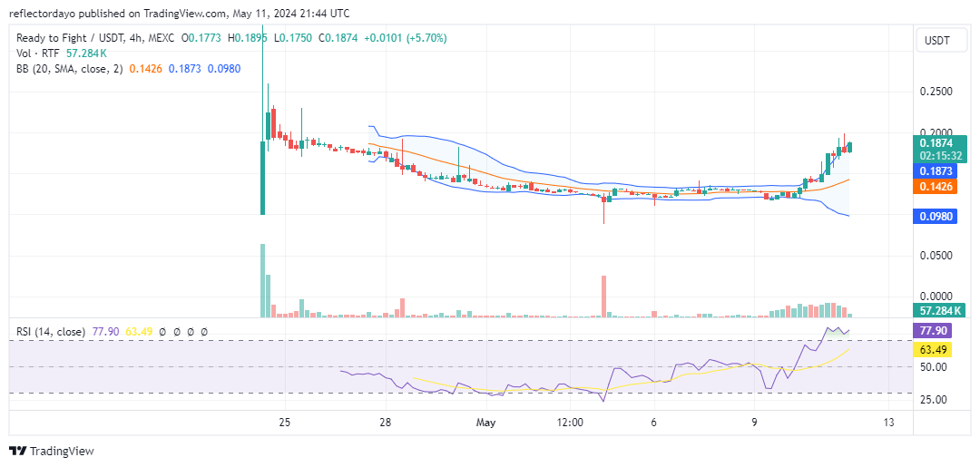The height and width of the screenshot is (467, 980).
Task: Click the 25.00 RSI axis label
Action: pyautogui.click(x=931, y=400)
